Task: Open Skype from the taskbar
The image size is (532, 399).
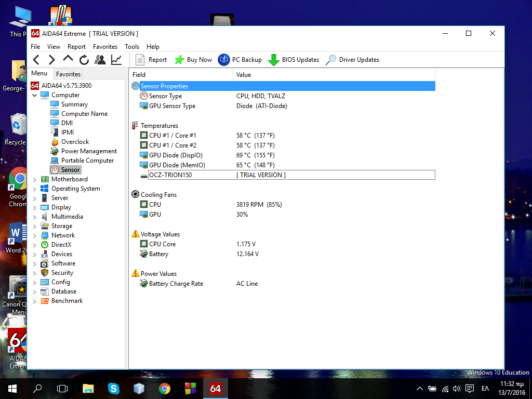Action: coord(114,389)
